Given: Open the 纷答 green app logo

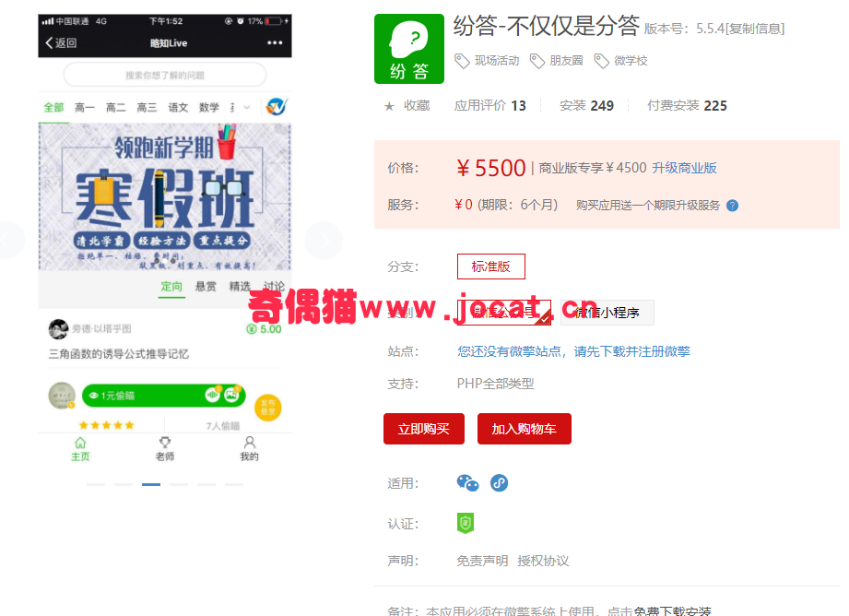Looking at the screenshot, I should tap(408, 49).
